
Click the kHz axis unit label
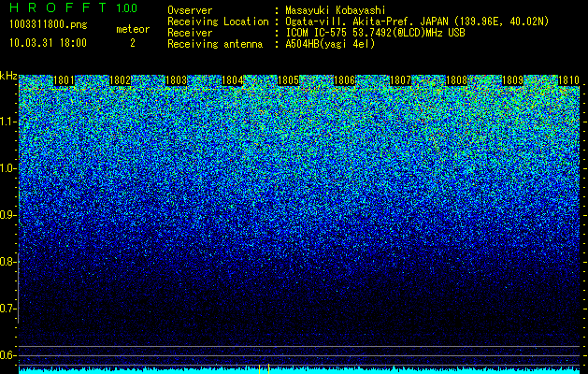pos(8,76)
